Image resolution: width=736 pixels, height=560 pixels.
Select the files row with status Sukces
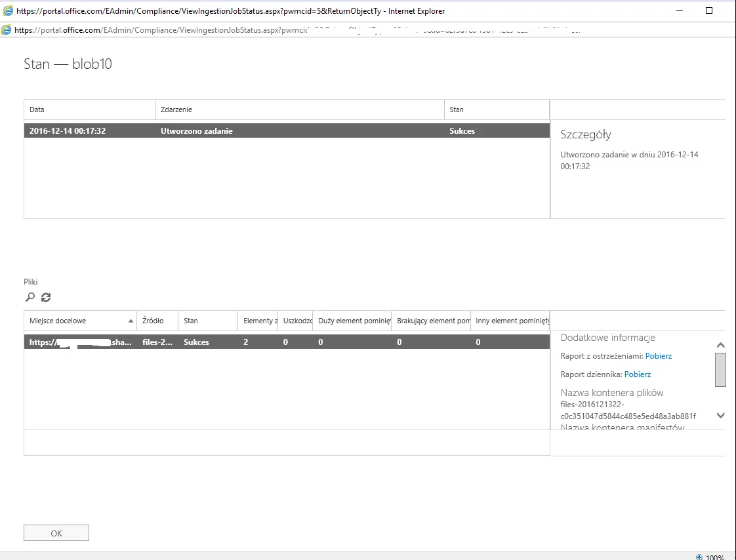[x=286, y=342]
